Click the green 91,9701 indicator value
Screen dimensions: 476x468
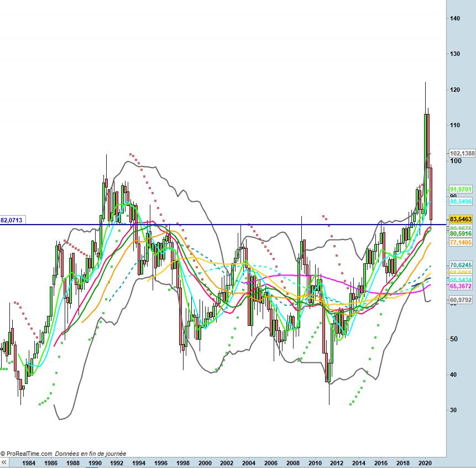461,190
